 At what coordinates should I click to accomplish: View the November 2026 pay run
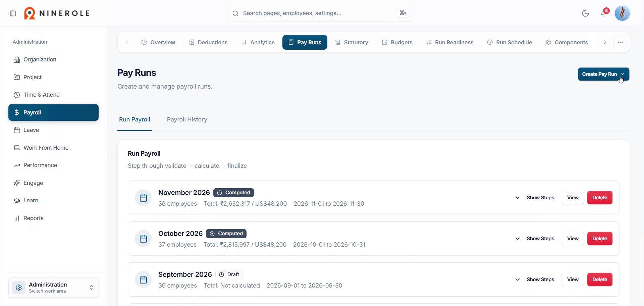[573, 198]
